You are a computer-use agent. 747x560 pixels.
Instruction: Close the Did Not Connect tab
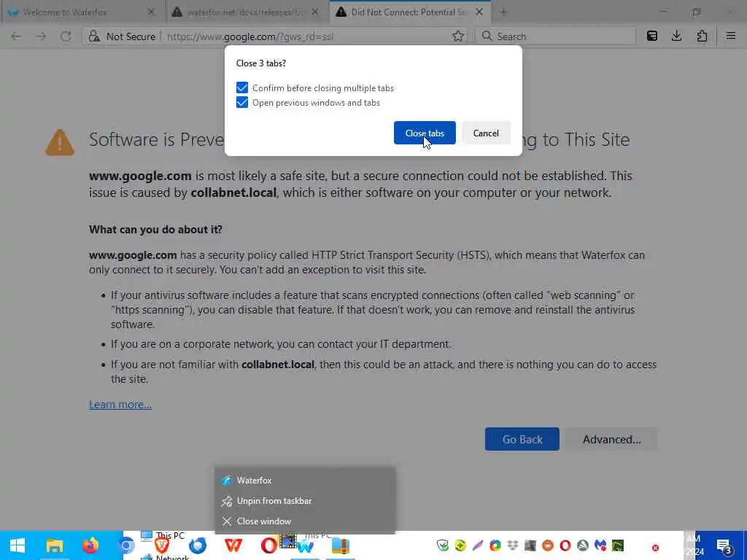click(479, 12)
